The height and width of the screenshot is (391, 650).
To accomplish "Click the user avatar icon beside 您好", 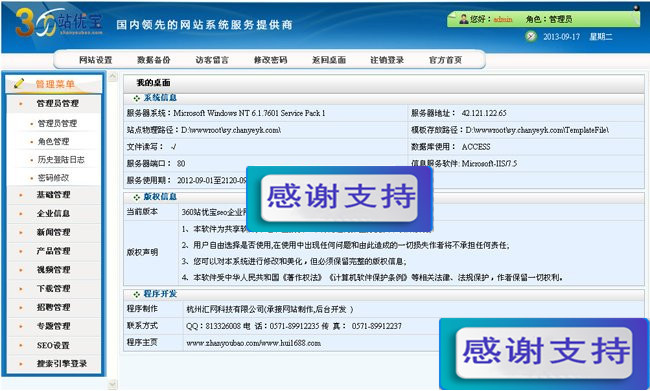I will pyautogui.click(x=463, y=19).
